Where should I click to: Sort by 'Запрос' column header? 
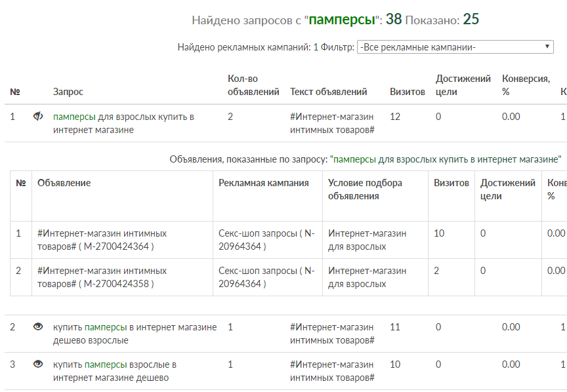coord(68,92)
